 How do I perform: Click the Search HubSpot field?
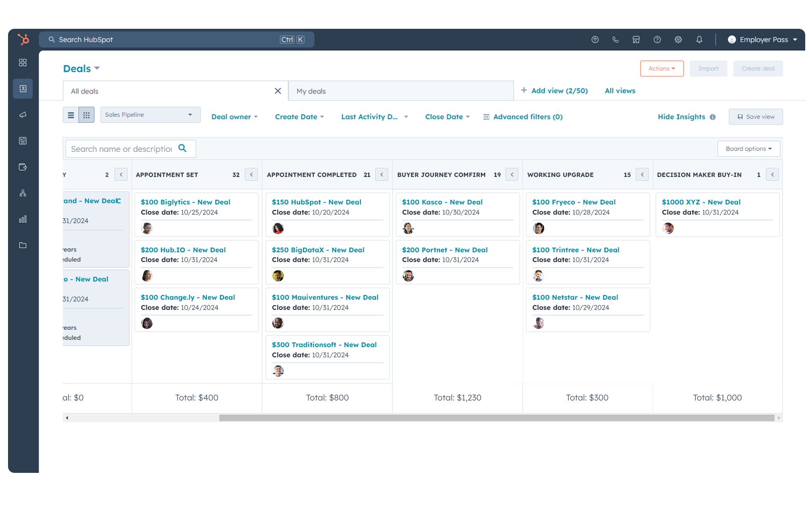[176, 39]
